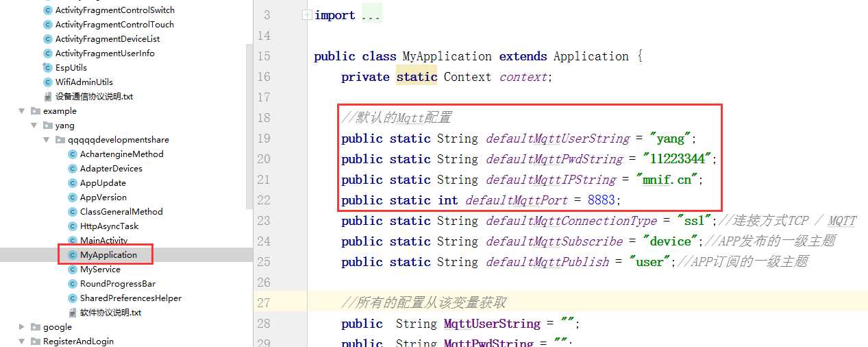This screenshot has height=347, width=868.
Task: Place cursor on "yang" string value
Action: coord(670,139)
